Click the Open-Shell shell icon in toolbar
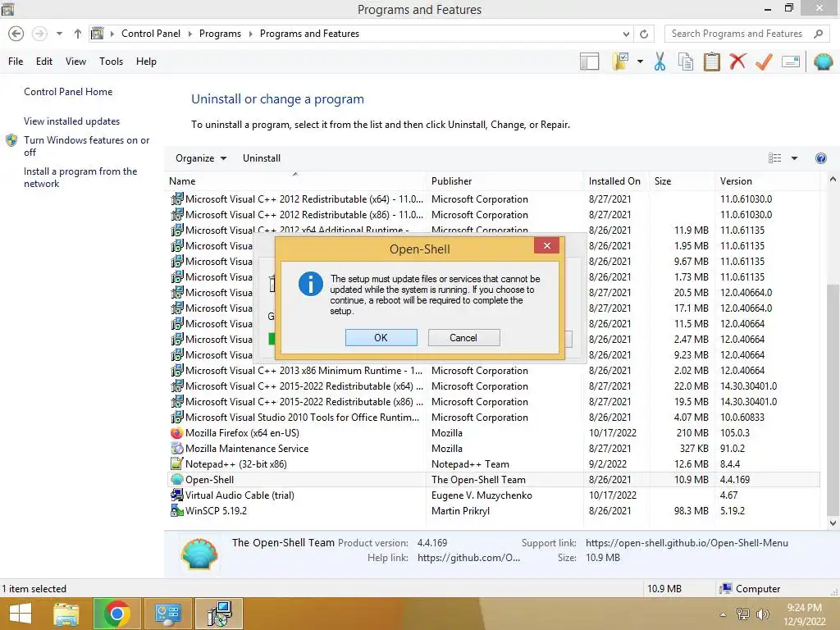Viewport: 840px width, 630px height. (x=823, y=62)
